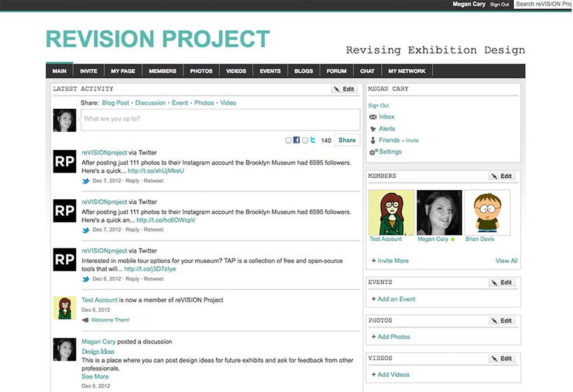The width and height of the screenshot is (573, 392).
Task: Click the Photos share link
Action: click(x=204, y=103)
